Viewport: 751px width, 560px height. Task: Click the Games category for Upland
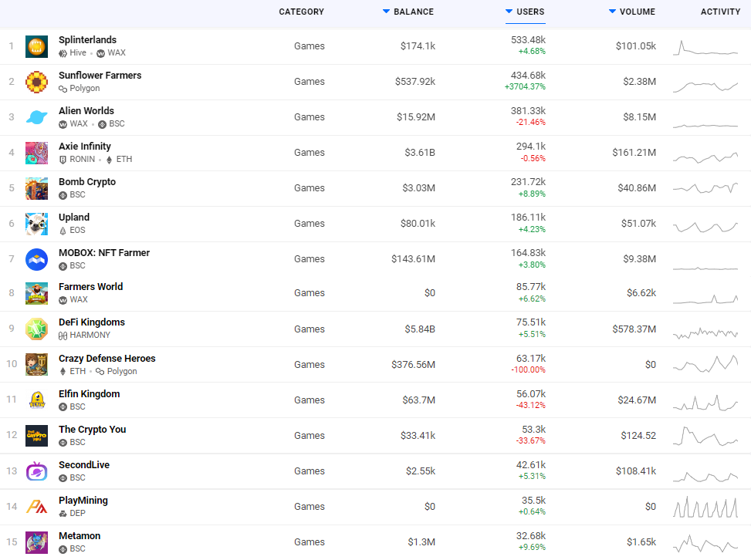(310, 224)
